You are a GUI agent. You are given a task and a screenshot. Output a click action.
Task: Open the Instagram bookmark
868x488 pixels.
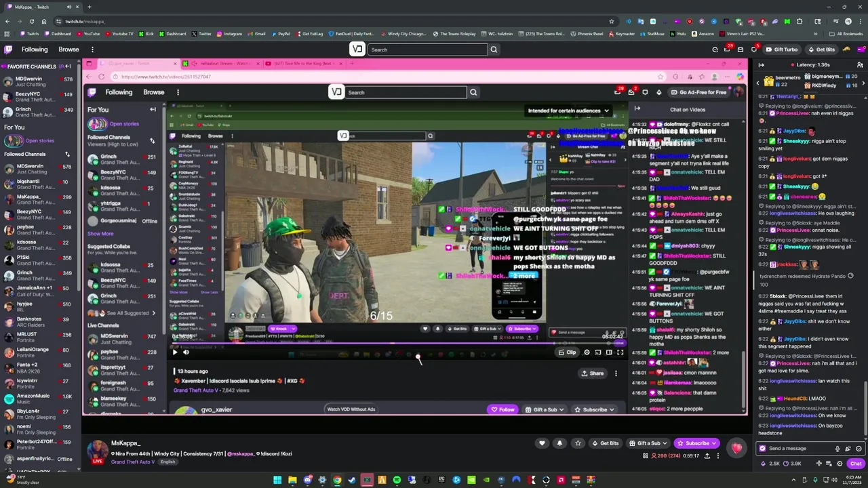click(x=229, y=34)
